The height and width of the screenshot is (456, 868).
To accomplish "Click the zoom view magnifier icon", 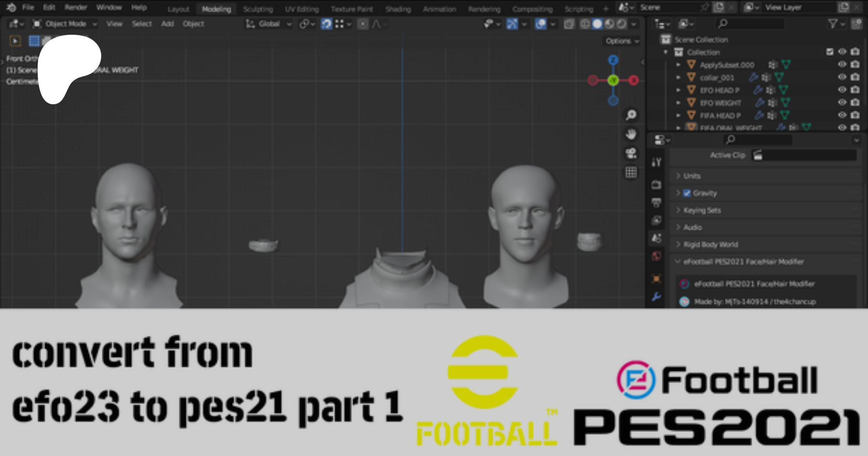I will (631, 115).
